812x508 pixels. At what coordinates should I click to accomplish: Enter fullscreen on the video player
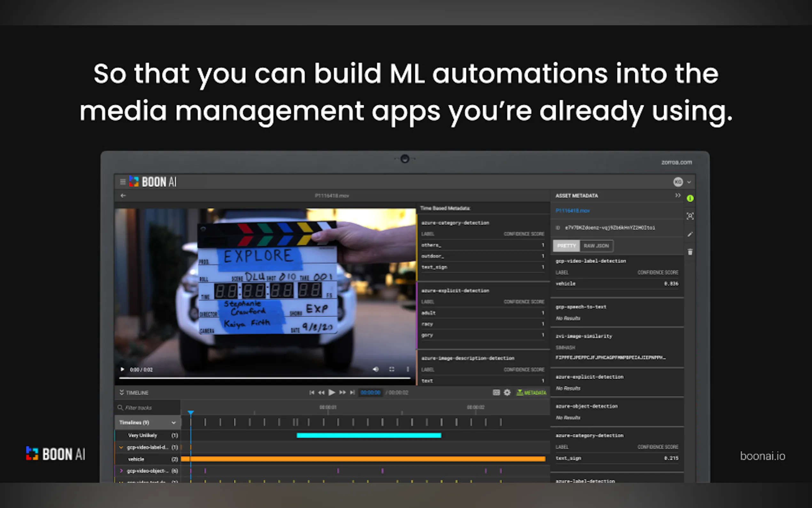click(x=392, y=369)
